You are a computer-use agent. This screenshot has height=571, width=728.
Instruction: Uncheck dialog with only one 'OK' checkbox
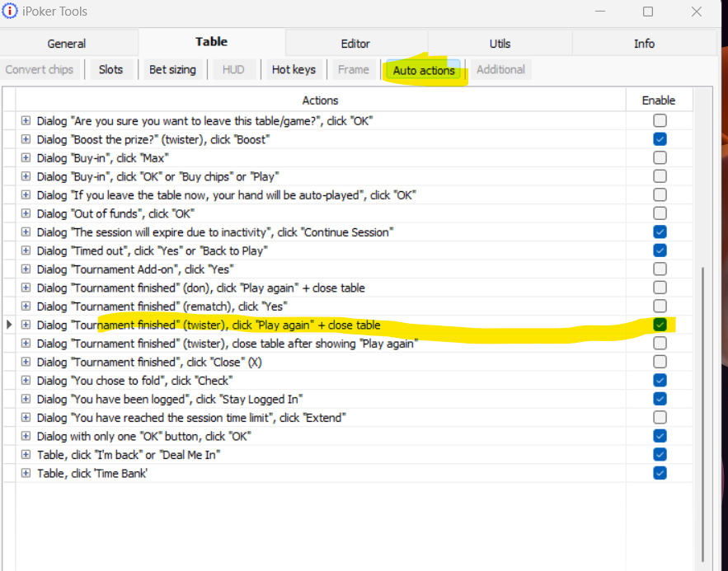[x=660, y=436]
